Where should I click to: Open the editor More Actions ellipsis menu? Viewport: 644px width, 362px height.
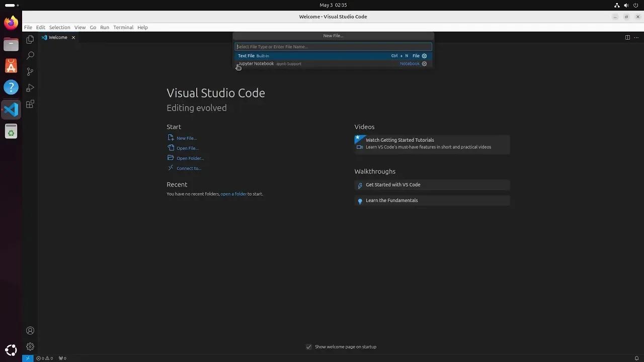coord(636,37)
